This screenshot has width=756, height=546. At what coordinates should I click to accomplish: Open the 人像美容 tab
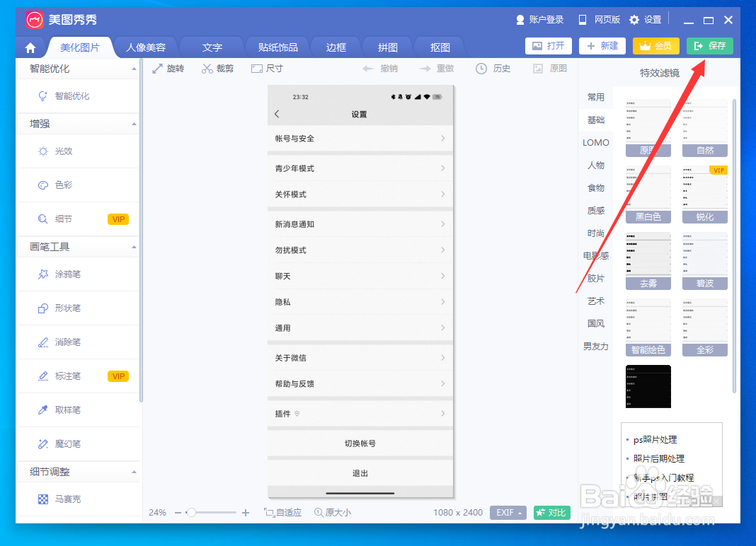[x=145, y=47]
